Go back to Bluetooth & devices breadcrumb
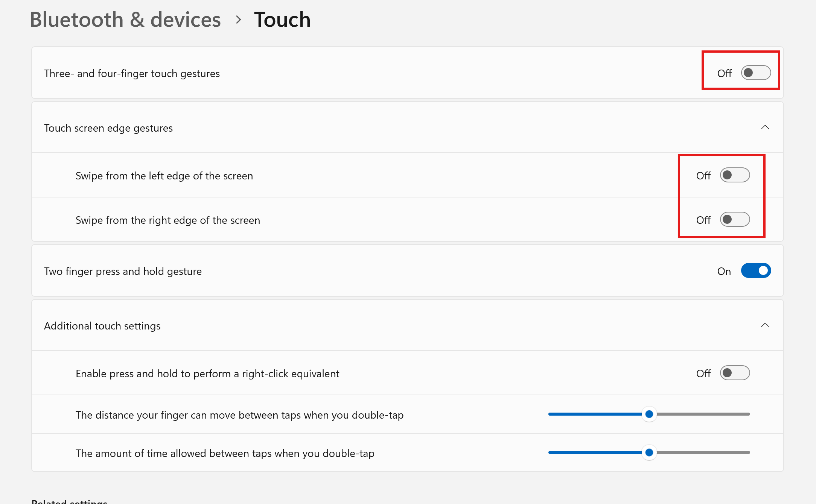Viewport: 816px width, 504px height. (125, 20)
